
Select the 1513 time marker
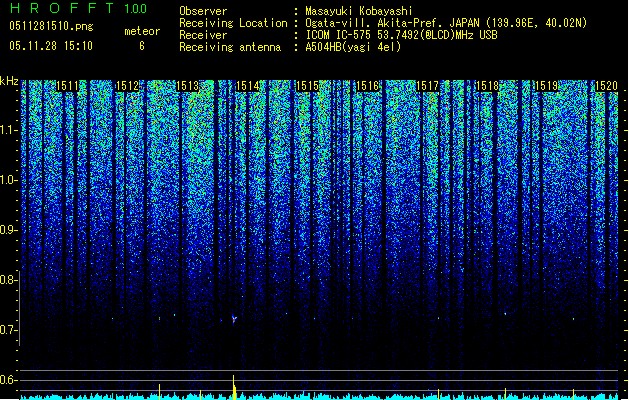tap(187, 86)
